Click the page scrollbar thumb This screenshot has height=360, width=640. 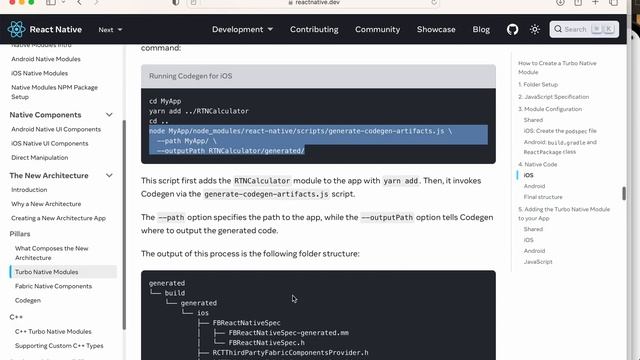point(624,193)
